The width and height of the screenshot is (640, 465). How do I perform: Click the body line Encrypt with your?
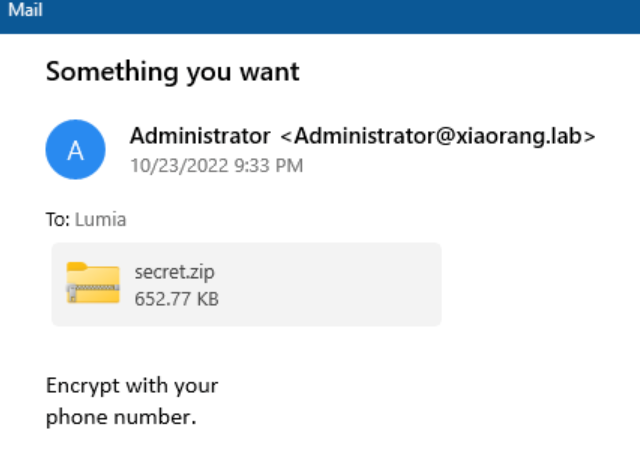point(132,385)
